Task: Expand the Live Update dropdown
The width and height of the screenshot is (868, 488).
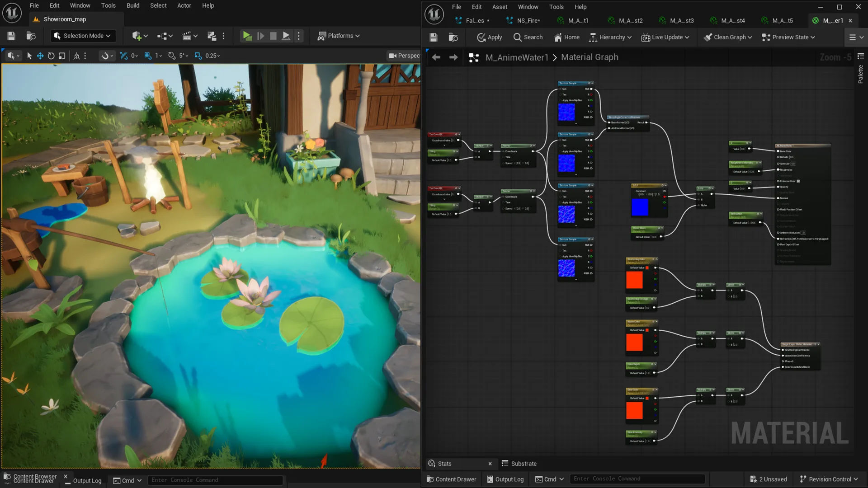Action: [x=665, y=37]
